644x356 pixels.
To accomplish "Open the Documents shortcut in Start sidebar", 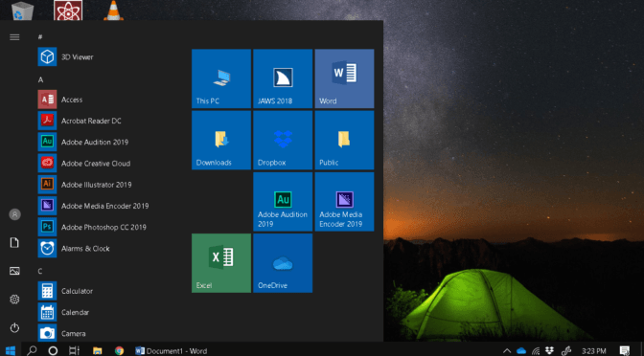I will [14, 242].
